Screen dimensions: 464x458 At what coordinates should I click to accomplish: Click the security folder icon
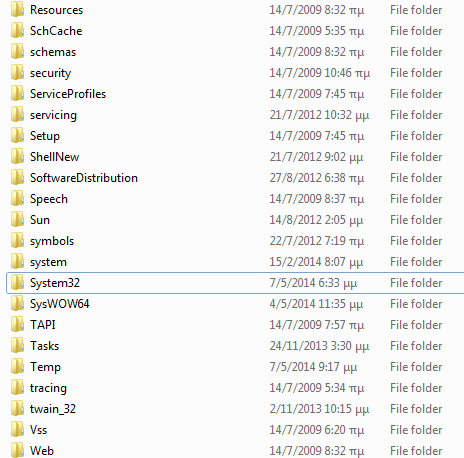click(x=17, y=73)
